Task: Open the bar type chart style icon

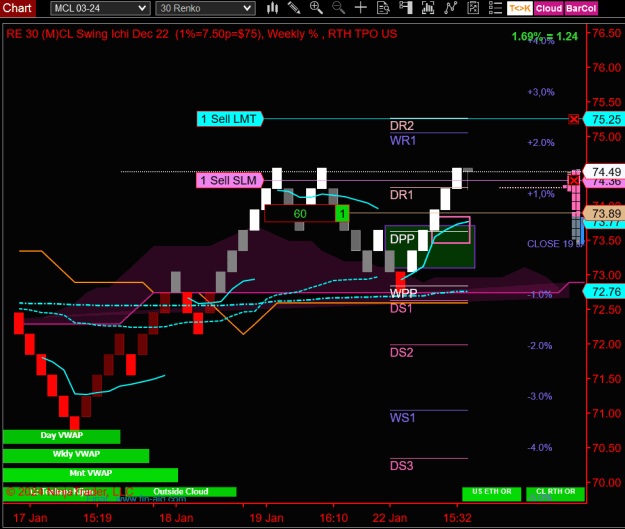Action: pos(273,8)
